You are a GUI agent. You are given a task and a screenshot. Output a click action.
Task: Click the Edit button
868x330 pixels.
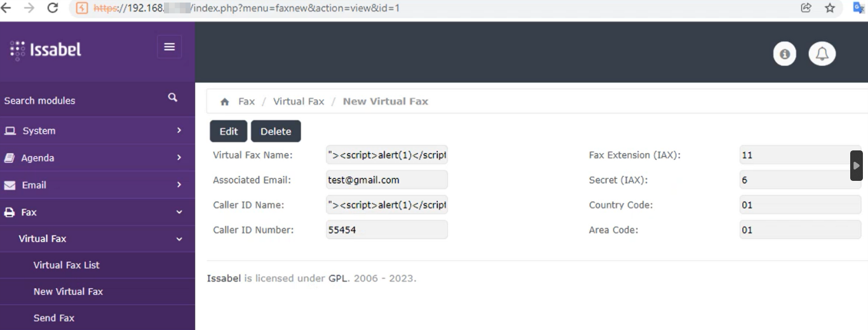229,131
